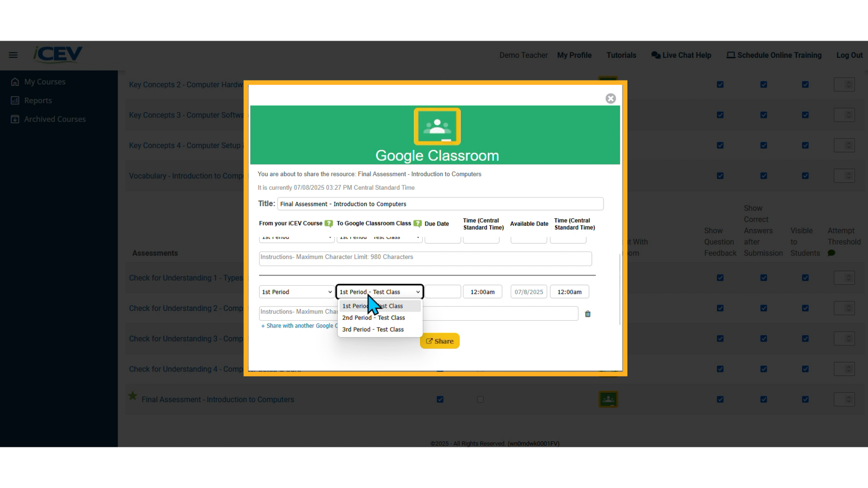
Task: Click the empty Due Date field in second row
Action: (443, 292)
